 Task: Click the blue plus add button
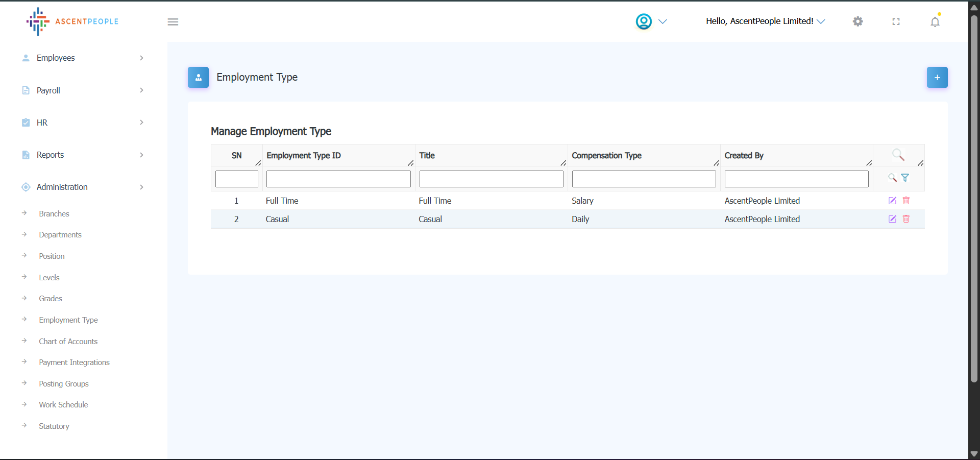[937, 78]
